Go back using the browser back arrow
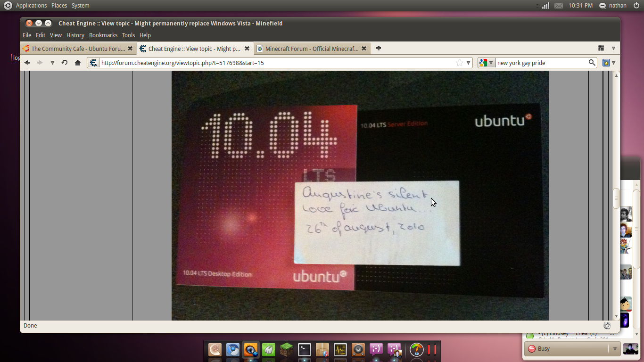Viewport: 644px width, 362px height. pyautogui.click(x=27, y=63)
